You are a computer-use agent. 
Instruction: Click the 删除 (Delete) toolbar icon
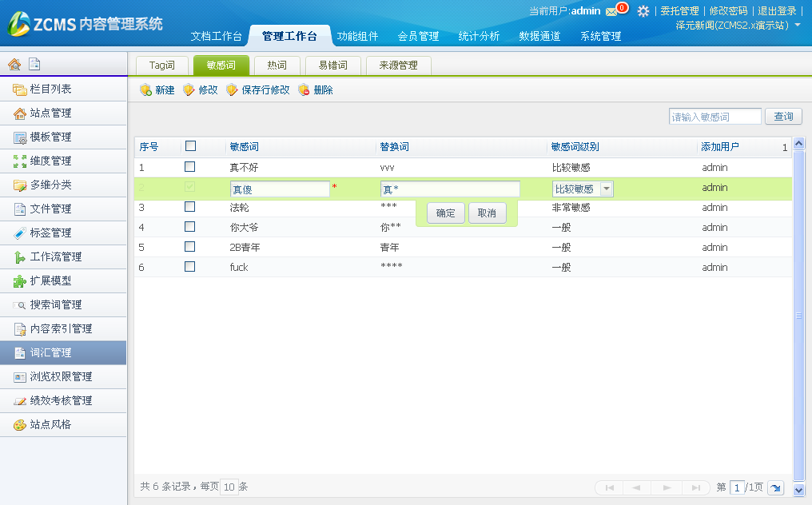pyautogui.click(x=304, y=90)
